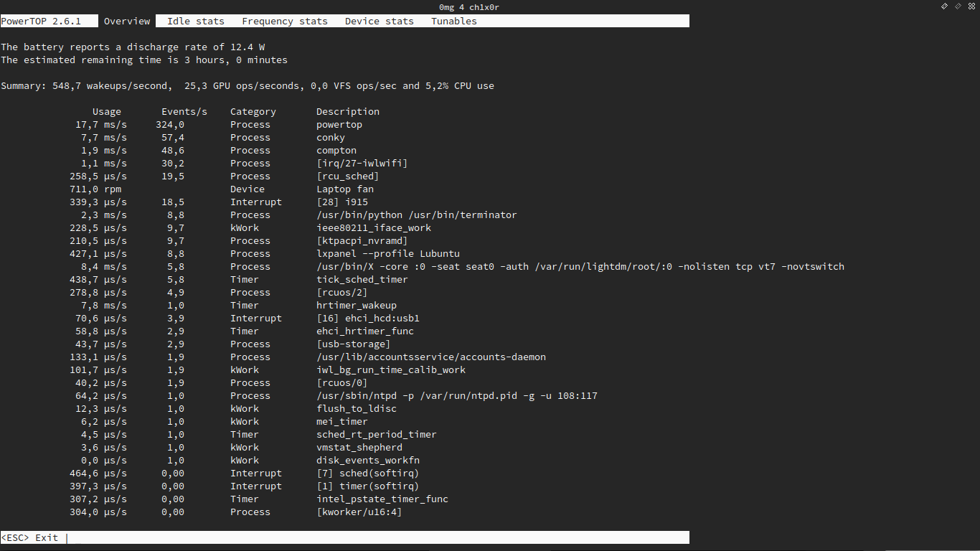The image size is (980, 551).
Task: Select the [1] timer(softirq) interrupt description
Action: tap(368, 486)
